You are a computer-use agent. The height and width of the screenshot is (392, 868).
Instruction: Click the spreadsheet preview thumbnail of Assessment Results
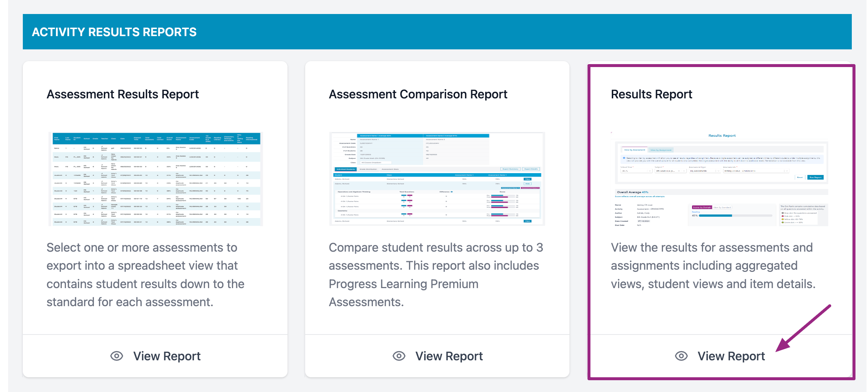pos(155,179)
